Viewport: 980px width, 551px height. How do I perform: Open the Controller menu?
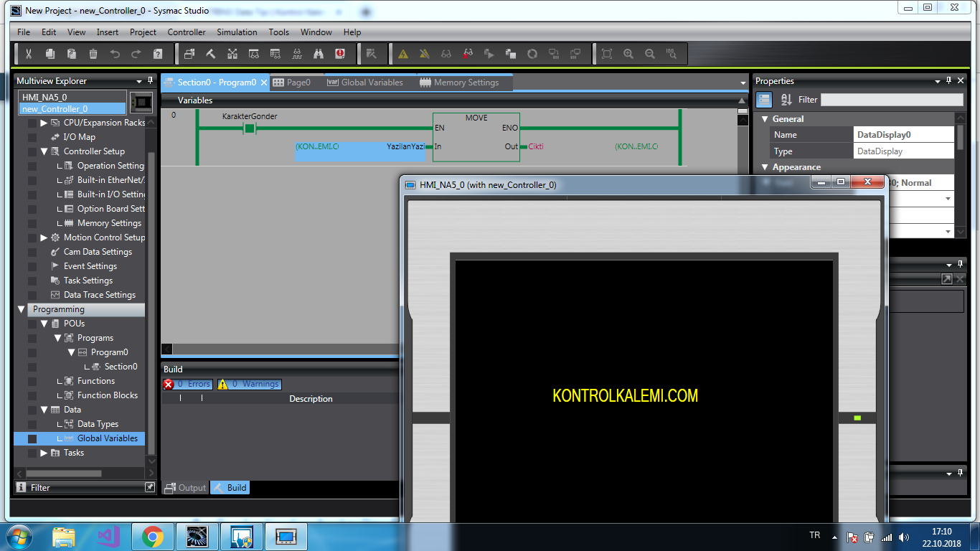187,32
